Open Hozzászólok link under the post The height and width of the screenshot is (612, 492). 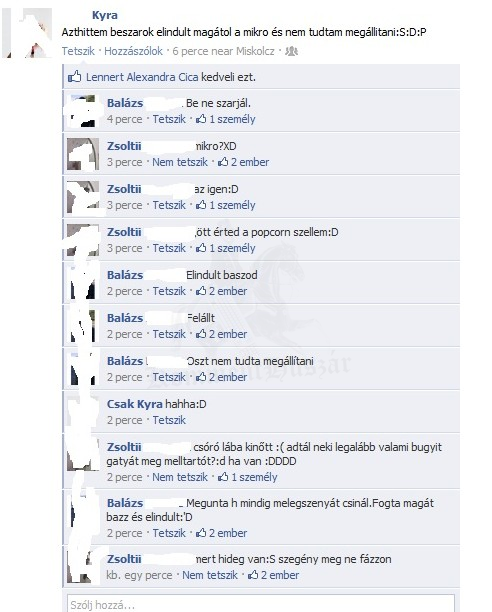[133, 51]
